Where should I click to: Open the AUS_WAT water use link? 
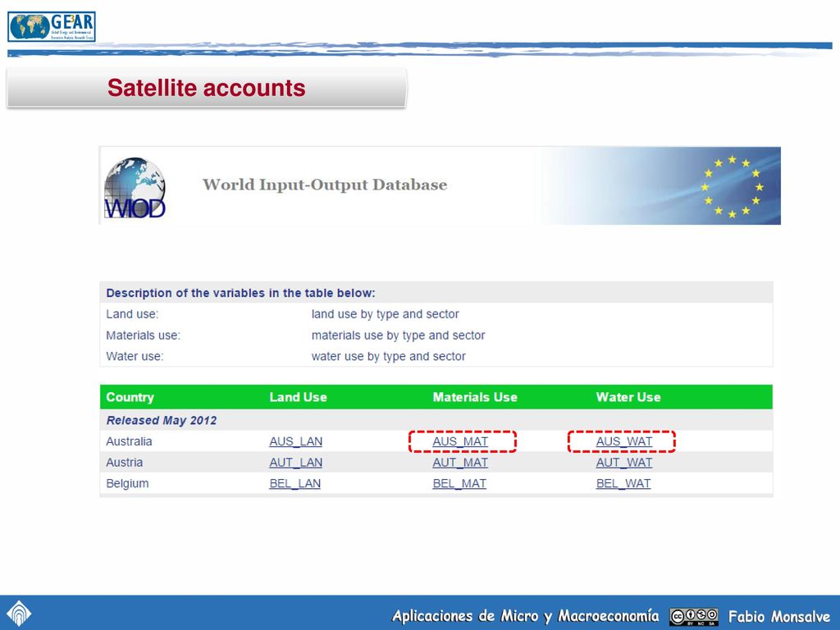point(624,441)
